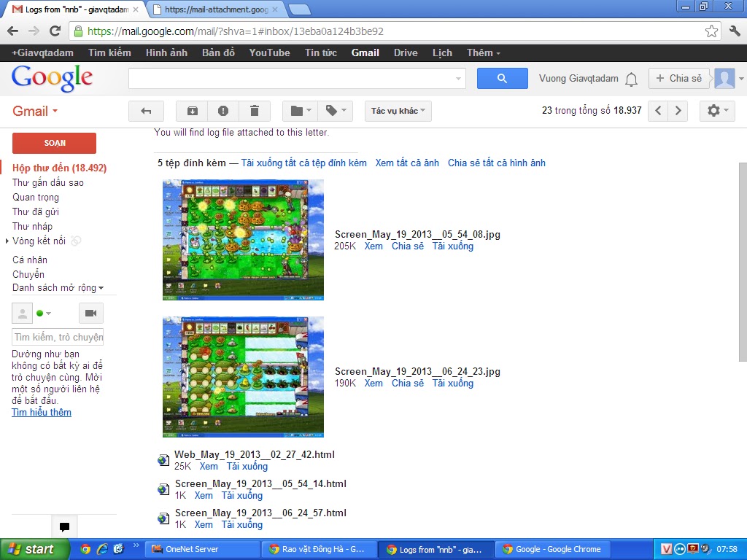This screenshot has width=747, height=560.
Task: Launch Internet Explorer from quick launch
Action: point(102,549)
